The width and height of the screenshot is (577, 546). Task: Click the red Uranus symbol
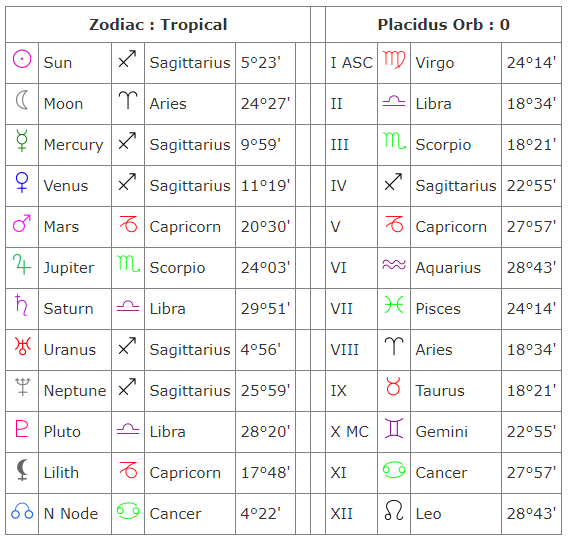coord(22,346)
